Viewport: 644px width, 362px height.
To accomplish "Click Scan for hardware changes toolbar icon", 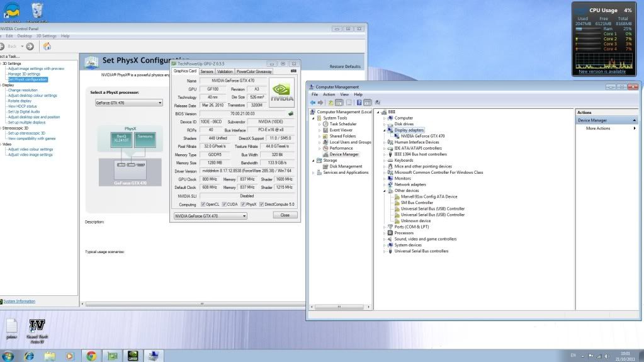I will click(378, 103).
